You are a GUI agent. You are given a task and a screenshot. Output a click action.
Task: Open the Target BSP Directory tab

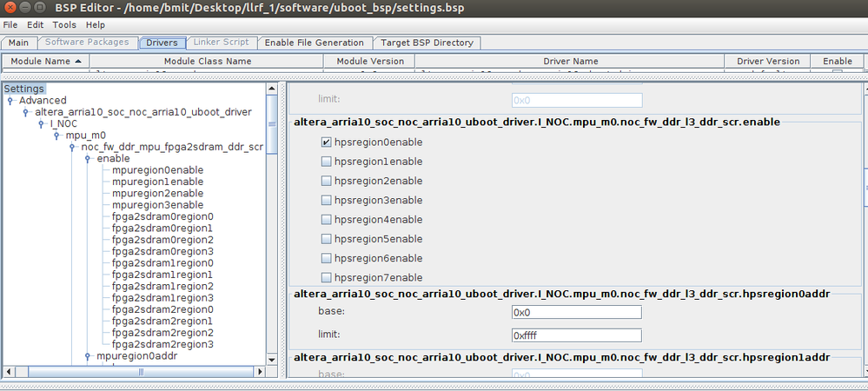click(427, 43)
